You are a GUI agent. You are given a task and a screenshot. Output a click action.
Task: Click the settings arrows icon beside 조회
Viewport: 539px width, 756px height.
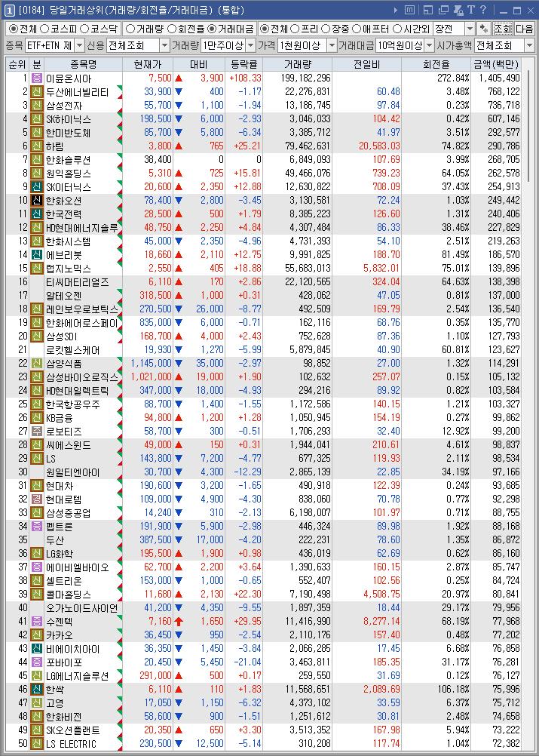click(x=483, y=29)
